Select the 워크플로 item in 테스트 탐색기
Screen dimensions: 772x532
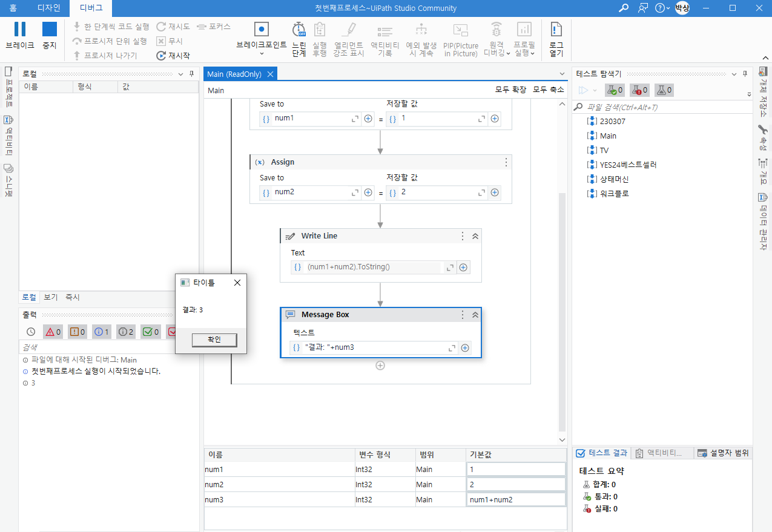609,194
